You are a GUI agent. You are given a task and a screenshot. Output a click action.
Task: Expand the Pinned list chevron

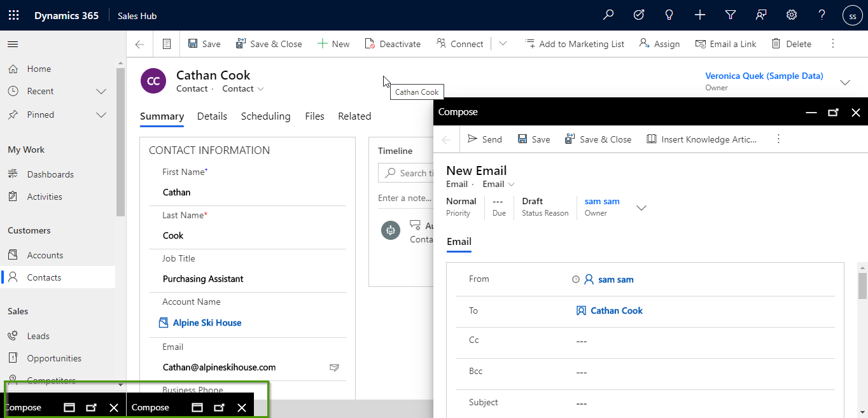[x=101, y=115]
